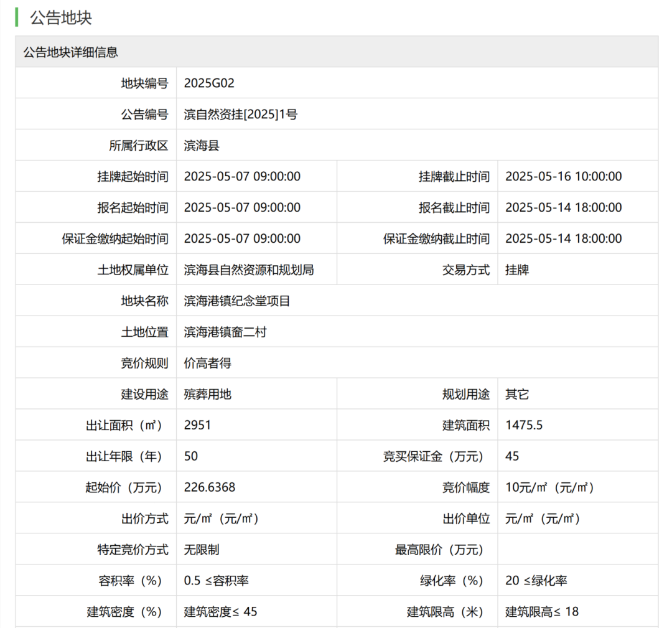This screenshot has height=628, width=672.
Task: Select bid deposit value 45
Action: point(511,456)
